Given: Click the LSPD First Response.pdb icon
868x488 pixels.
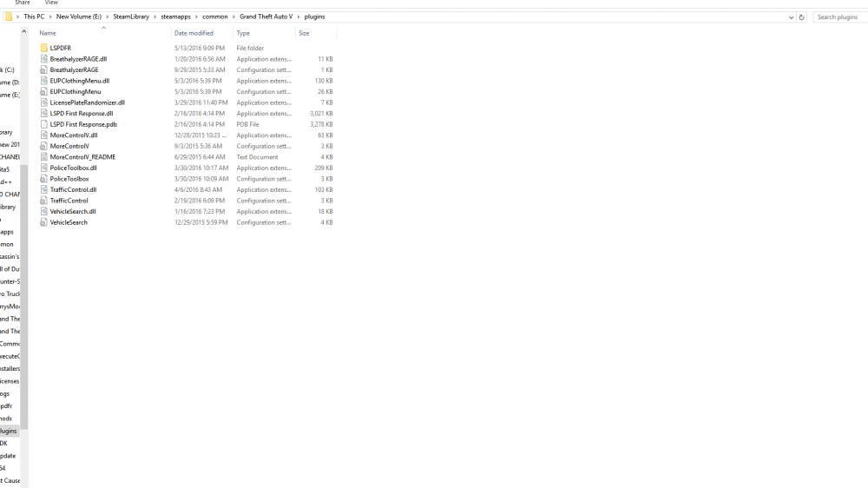Looking at the screenshot, I should click(43, 124).
